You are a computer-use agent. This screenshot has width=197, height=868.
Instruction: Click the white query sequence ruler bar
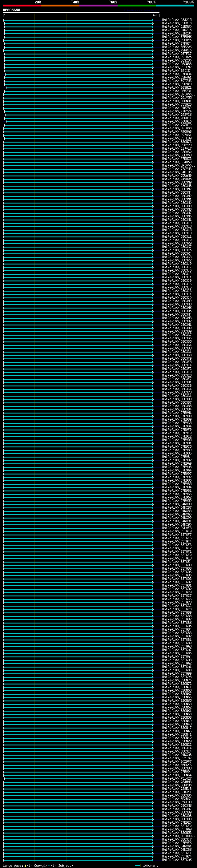[x=81, y=12]
